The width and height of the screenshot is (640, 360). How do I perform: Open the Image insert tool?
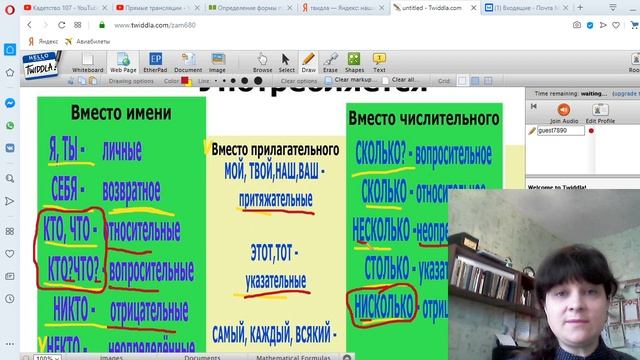218,62
